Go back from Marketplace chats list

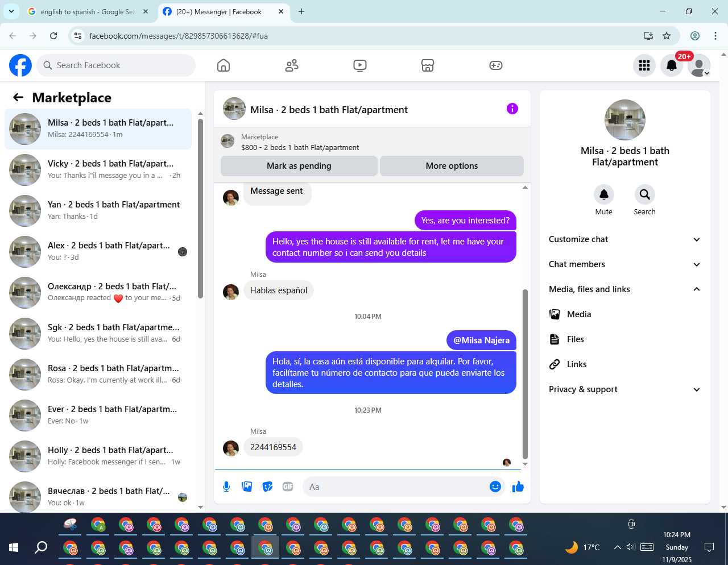click(x=18, y=97)
